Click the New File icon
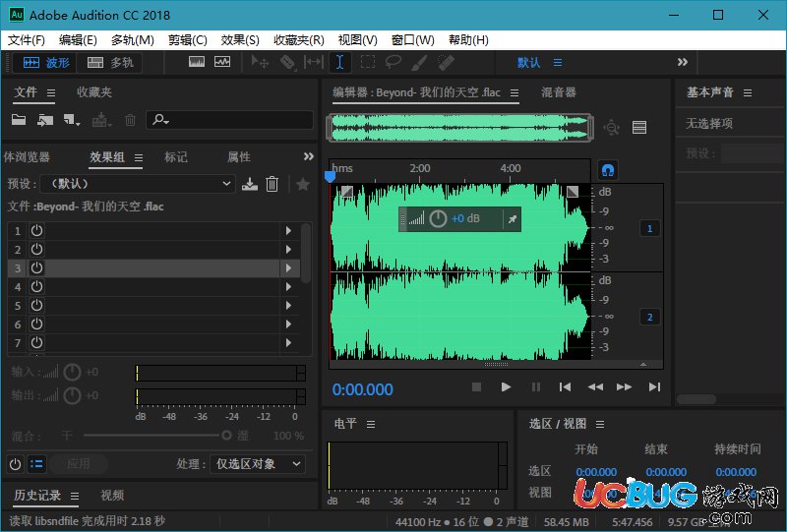Screen dimensions: 787x532 click(x=71, y=120)
